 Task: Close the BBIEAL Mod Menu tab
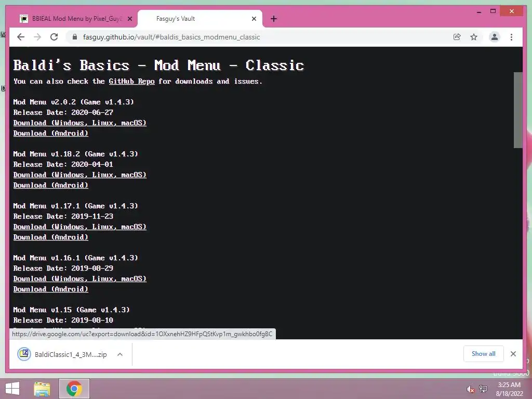(129, 19)
